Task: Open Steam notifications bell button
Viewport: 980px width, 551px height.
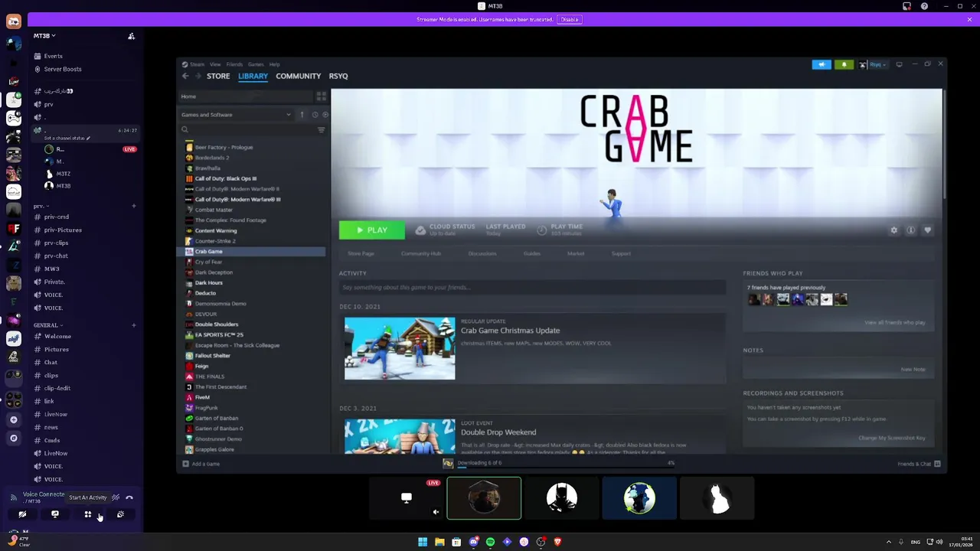Action: coord(844,64)
